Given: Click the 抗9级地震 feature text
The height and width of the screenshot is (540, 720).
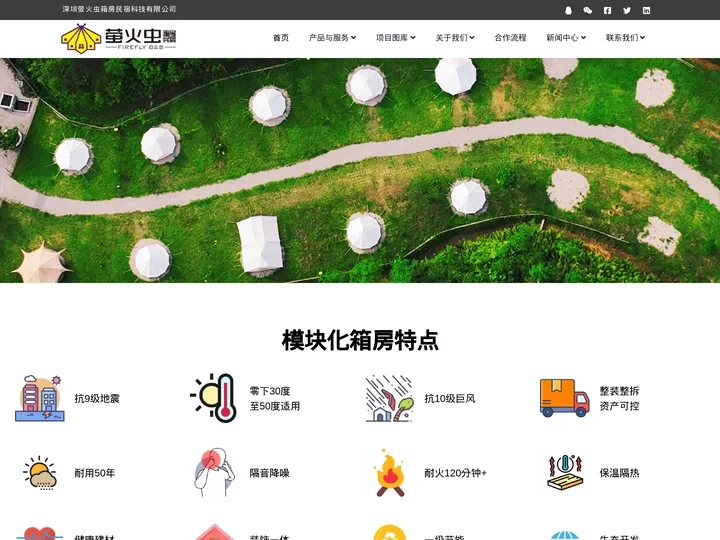Looking at the screenshot, I should pos(97,399).
